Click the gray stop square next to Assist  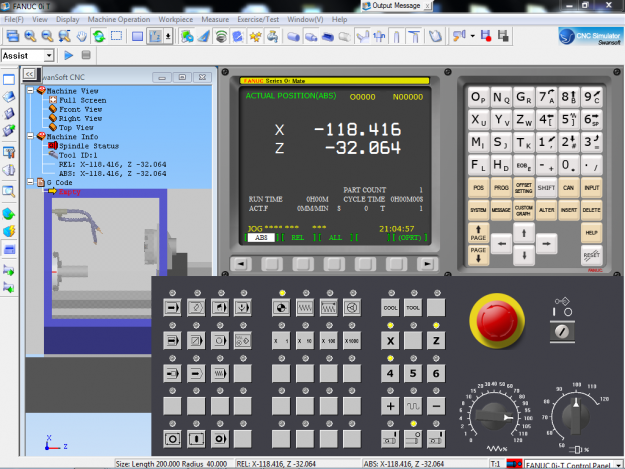tap(86, 55)
